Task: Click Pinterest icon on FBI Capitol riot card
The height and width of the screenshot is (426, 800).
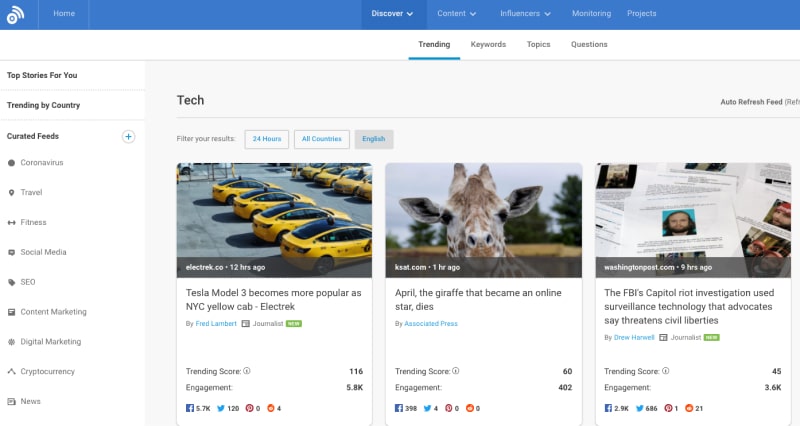Action: (668, 408)
